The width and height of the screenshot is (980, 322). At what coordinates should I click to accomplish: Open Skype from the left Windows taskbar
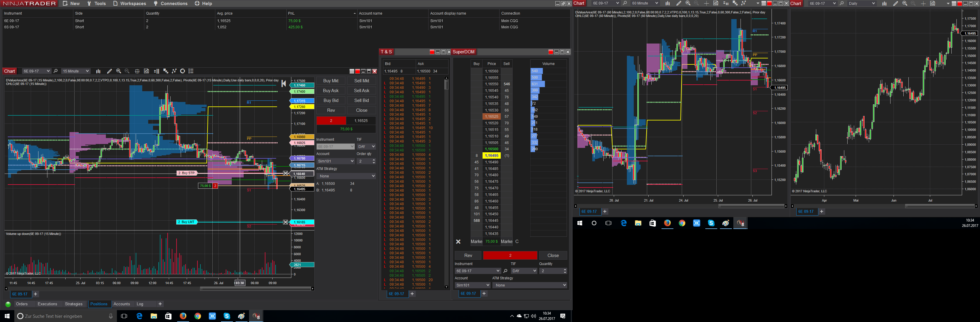[x=227, y=316]
